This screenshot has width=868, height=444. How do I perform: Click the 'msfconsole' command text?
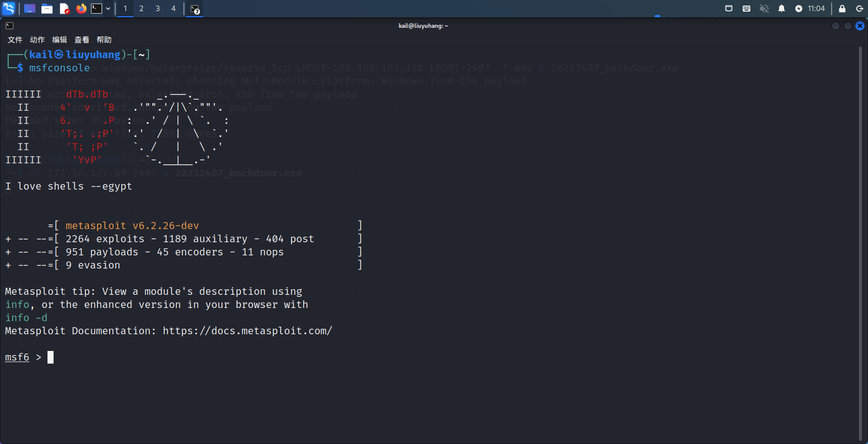tap(60, 68)
